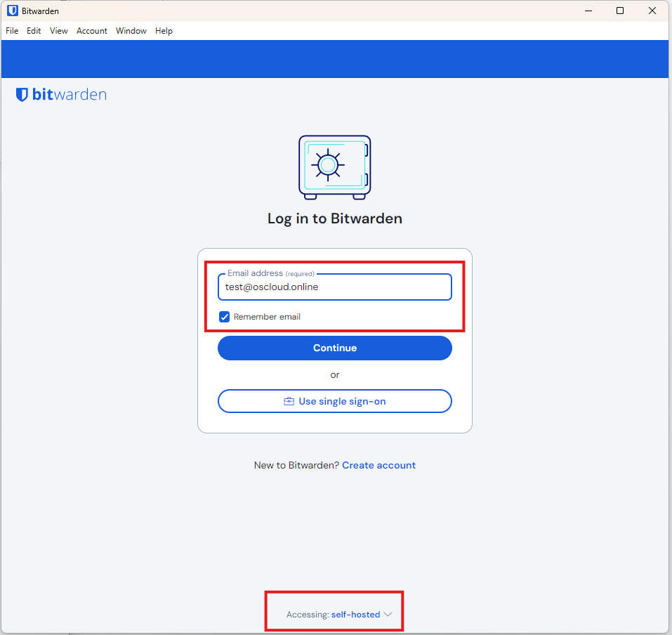Image resolution: width=672 pixels, height=635 pixels.
Task: Click the Bitwarden shield logo in header
Action: tap(22, 94)
